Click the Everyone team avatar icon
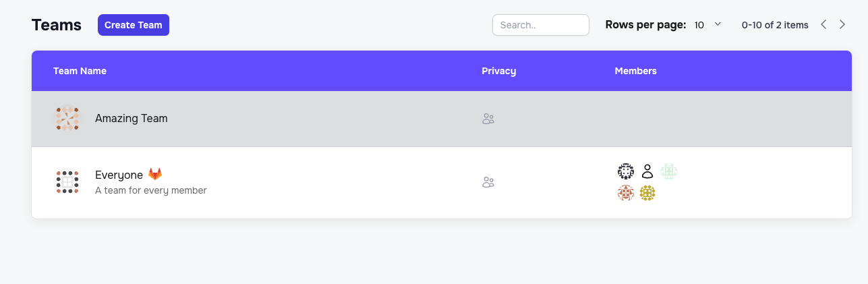Screen dimensions: 868x284 pos(67,181)
